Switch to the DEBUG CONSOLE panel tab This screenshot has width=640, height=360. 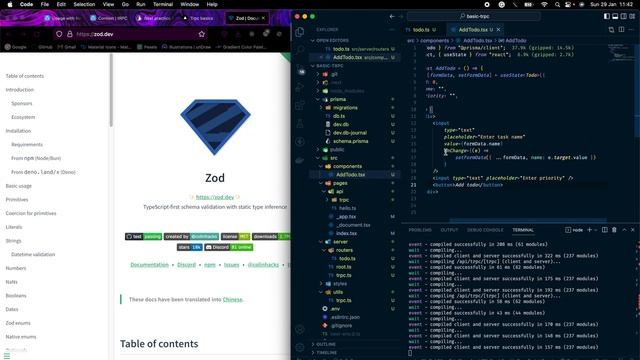tap(485, 230)
